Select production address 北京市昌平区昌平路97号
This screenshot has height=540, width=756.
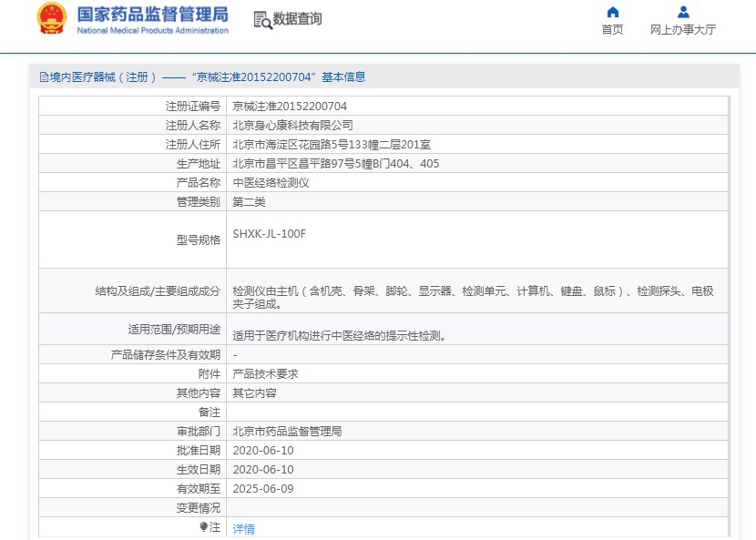[x=336, y=163]
